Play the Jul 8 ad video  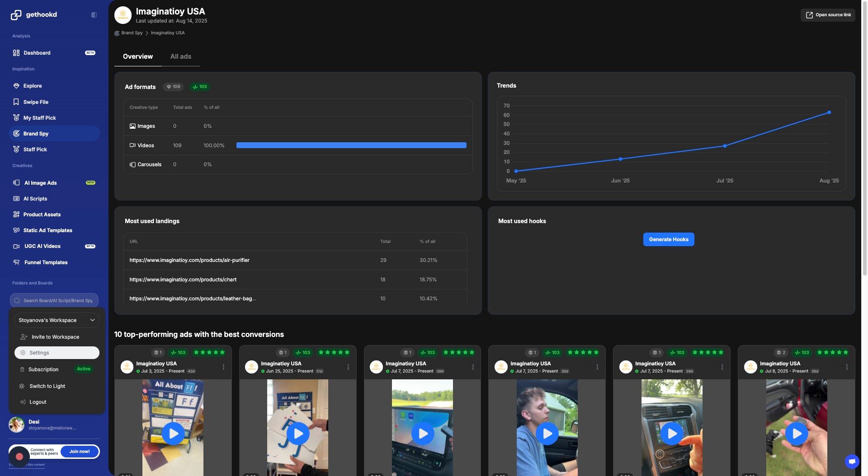tap(797, 434)
